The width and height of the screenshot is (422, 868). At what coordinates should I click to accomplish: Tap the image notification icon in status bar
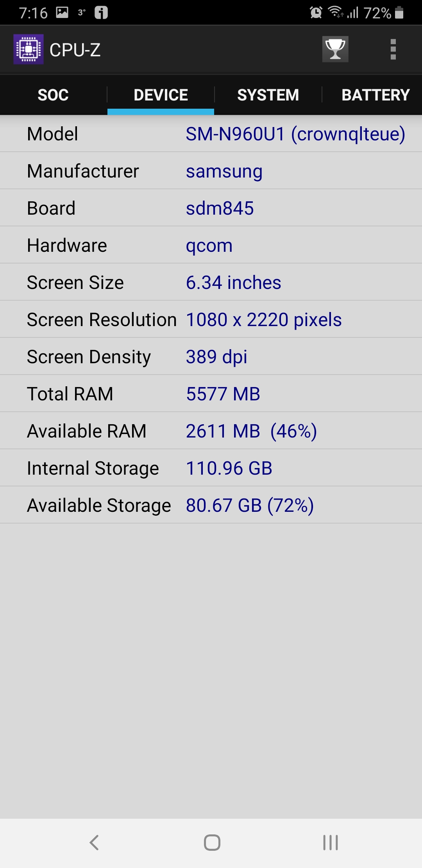tap(62, 13)
